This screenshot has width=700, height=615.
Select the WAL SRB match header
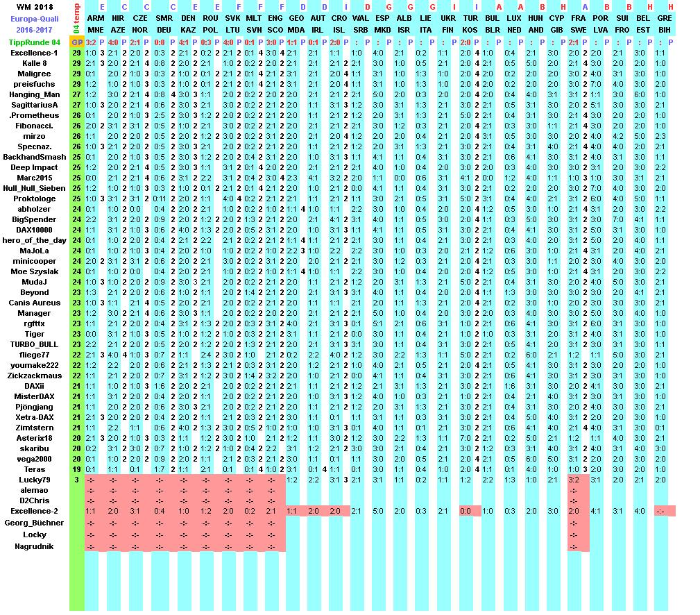coord(361,24)
